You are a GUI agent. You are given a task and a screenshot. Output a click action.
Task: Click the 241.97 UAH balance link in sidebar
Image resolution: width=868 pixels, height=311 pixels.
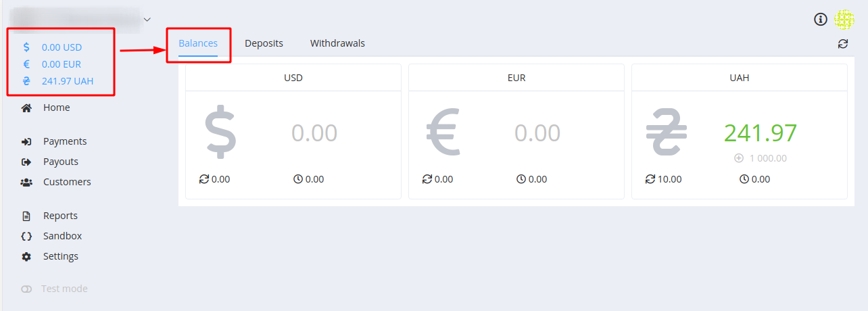tap(68, 81)
